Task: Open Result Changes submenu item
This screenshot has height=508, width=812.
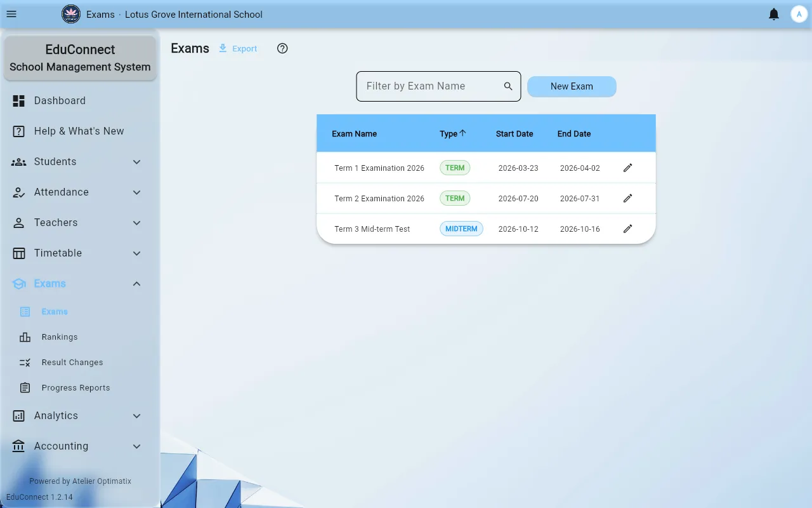Action: coord(80,362)
